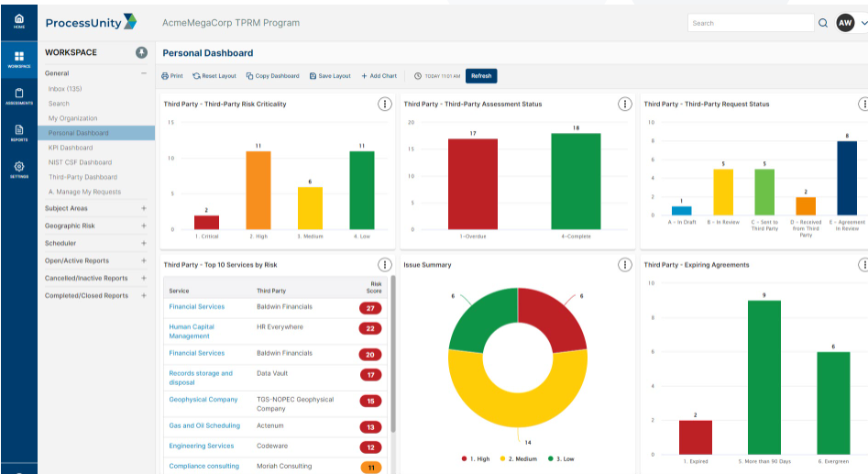Open the Home sidebar icon
The width and height of the screenshot is (868, 474).
tap(19, 22)
